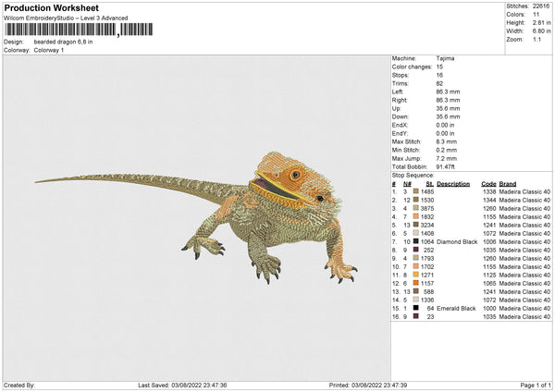The width and height of the screenshot is (555, 392).
Task: Click the color swatch for stop 1
Action: tap(416, 191)
